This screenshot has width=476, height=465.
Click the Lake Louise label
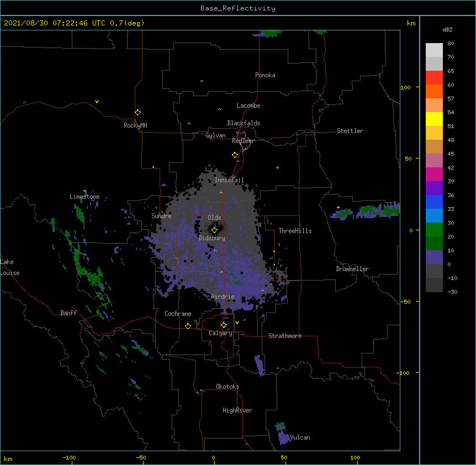point(10,267)
